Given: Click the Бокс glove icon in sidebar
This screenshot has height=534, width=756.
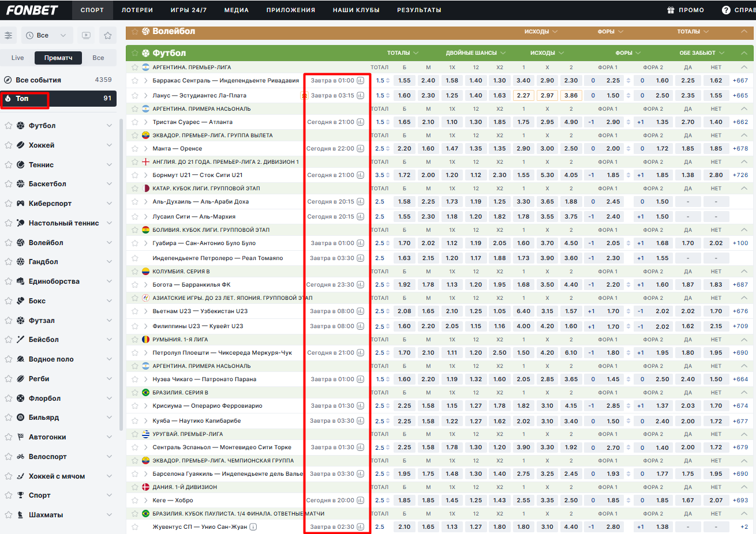Looking at the screenshot, I should tap(21, 301).
